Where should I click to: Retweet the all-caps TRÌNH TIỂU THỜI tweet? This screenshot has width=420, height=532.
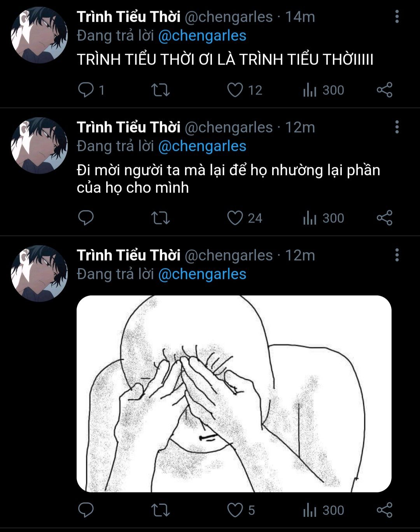click(x=160, y=90)
